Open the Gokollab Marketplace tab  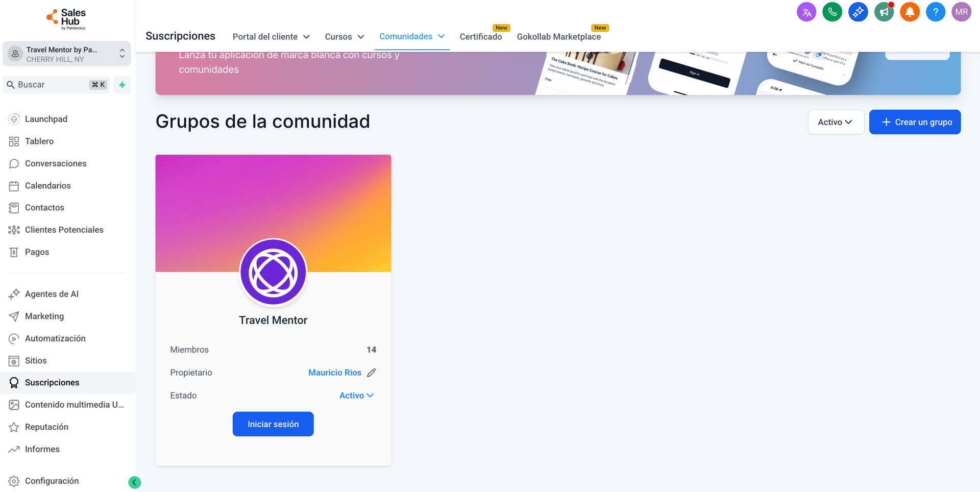pos(558,37)
